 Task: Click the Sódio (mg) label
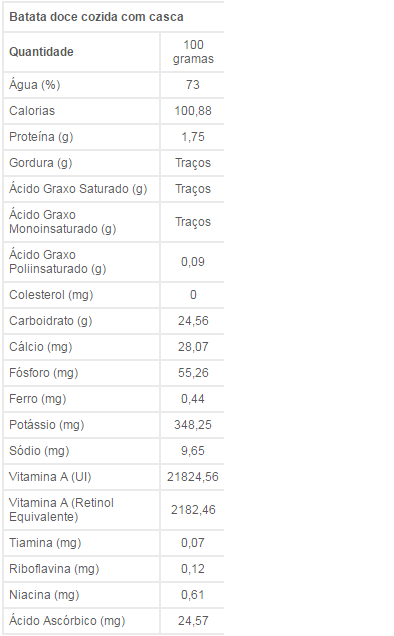tap(39, 451)
